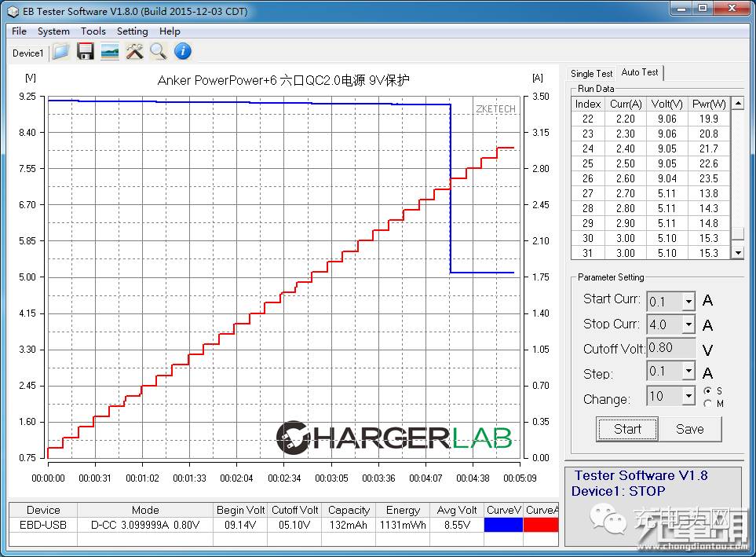Click the Avg Volt column header
Image resolution: width=756 pixels, height=557 pixels.
[x=457, y=510]
